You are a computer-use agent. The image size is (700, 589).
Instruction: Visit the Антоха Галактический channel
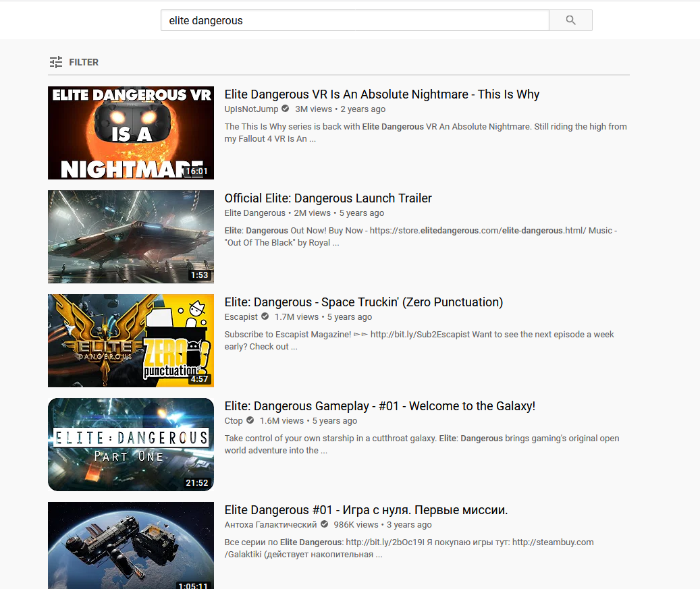click(x=271, y=525)
